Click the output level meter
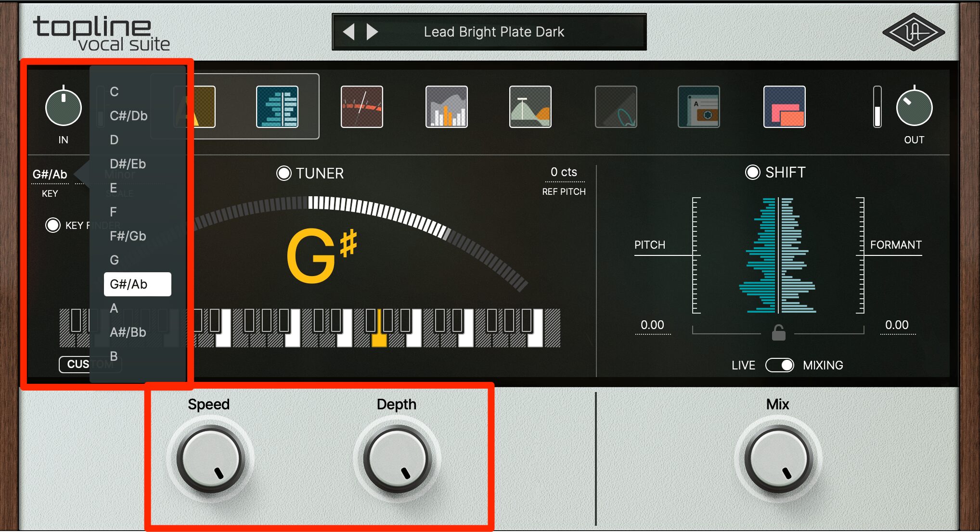 877,107
